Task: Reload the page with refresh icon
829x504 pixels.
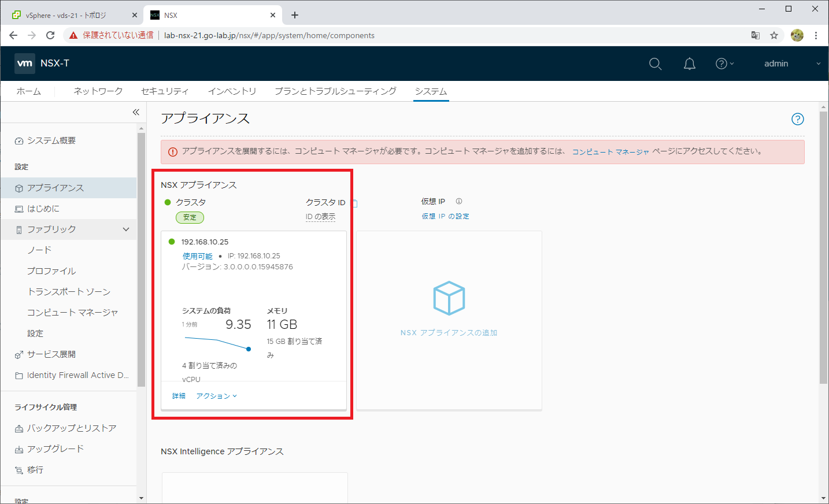Action: coord(50,35)
